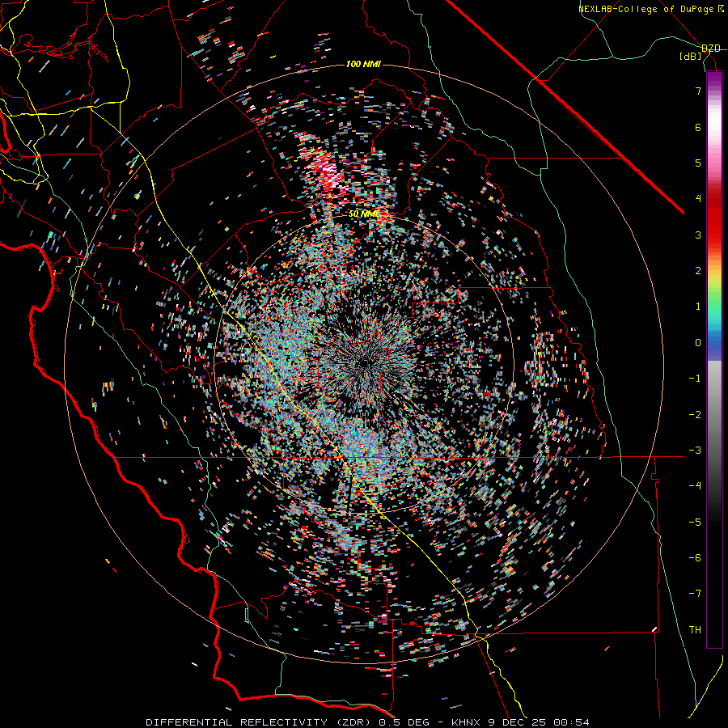Click the '00:54' time in the caption

tap(574, 722)
